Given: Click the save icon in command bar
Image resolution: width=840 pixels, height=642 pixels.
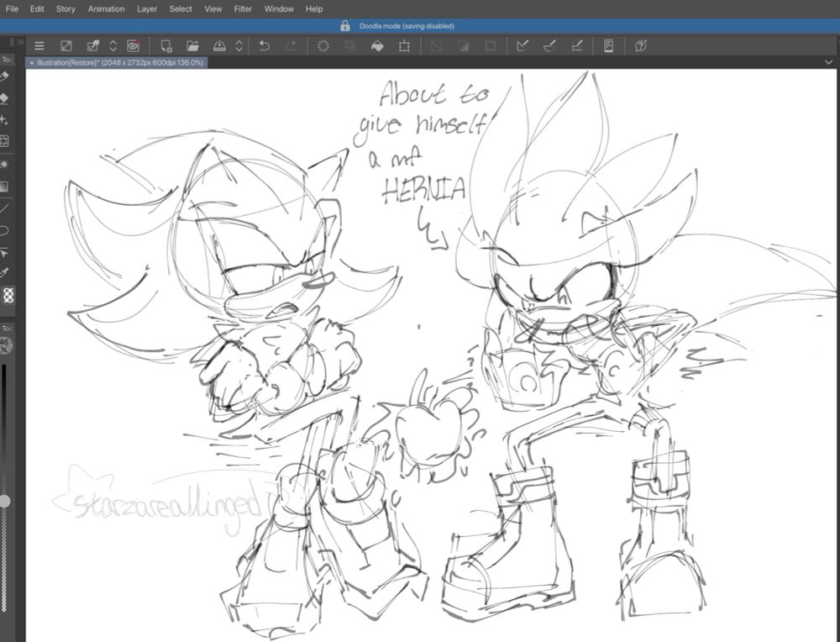Looking at the screenshot, I should tap(219, 46).
